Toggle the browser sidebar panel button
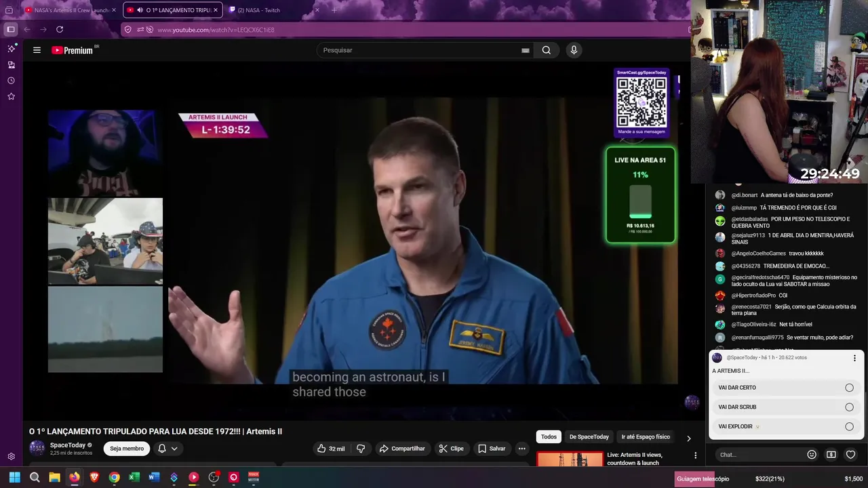The width and height of the screenshot is (868, 488). 11,30
